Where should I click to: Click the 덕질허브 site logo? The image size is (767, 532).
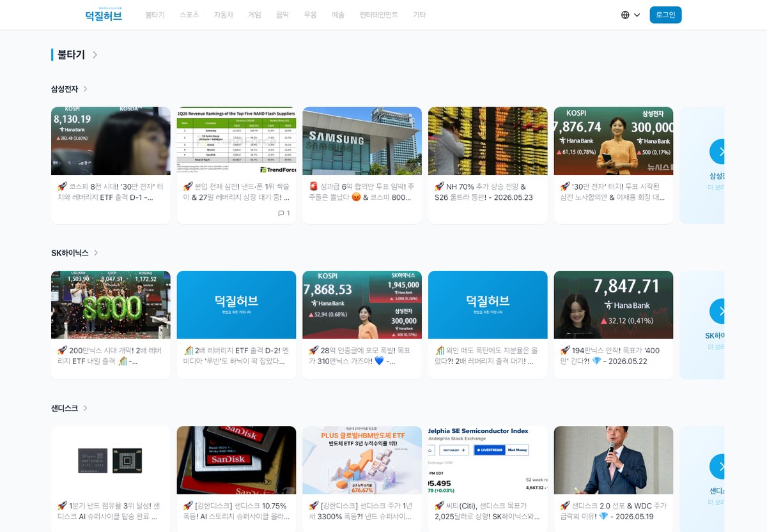point(103,14)
